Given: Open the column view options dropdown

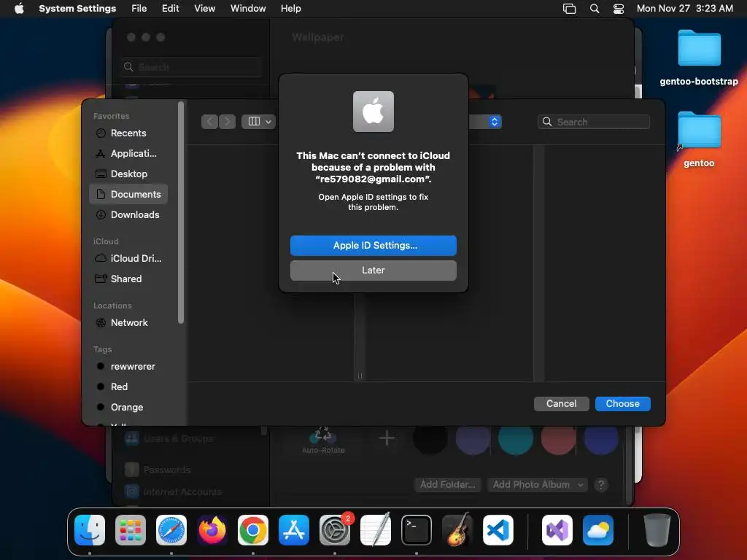Looking at the screenshot, I should [x=259, y=122].
